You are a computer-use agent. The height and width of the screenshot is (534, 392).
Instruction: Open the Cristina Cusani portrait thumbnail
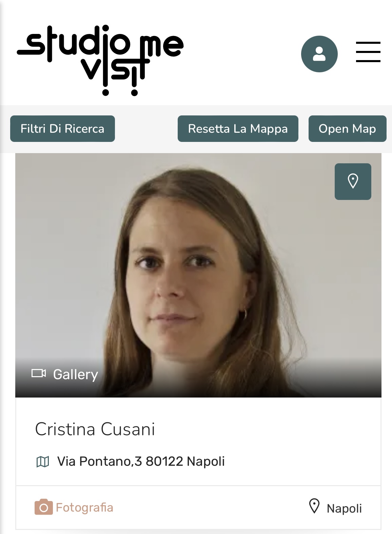tap(198, 275)
